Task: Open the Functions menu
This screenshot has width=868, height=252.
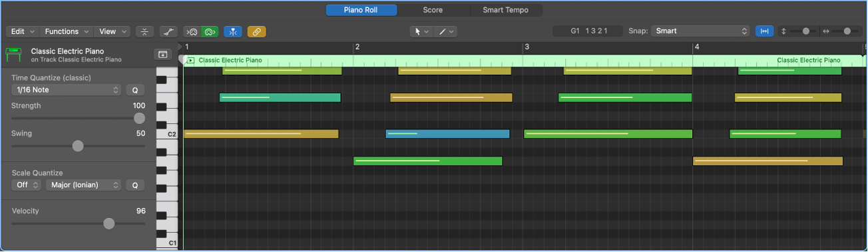Action: click(66, 31)
